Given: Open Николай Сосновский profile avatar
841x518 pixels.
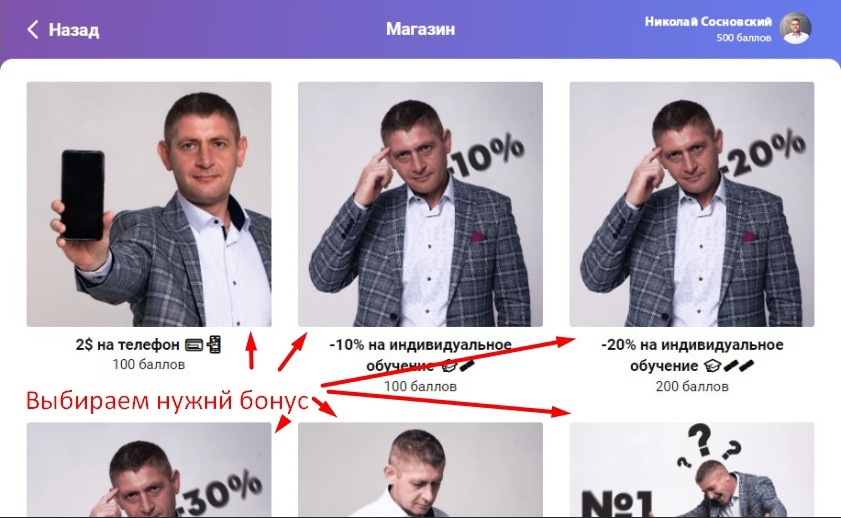Looking at the screenshot, I should (795, 28).
